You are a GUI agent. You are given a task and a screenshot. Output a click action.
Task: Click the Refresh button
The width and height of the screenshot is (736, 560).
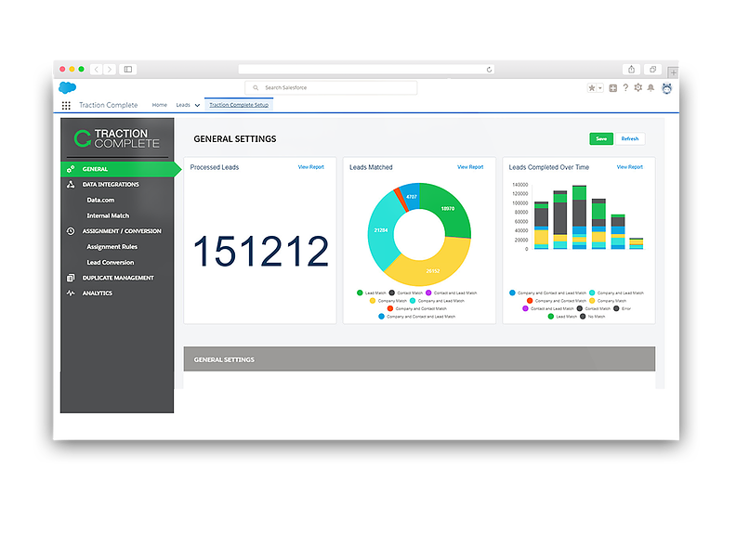pos(630,138)
